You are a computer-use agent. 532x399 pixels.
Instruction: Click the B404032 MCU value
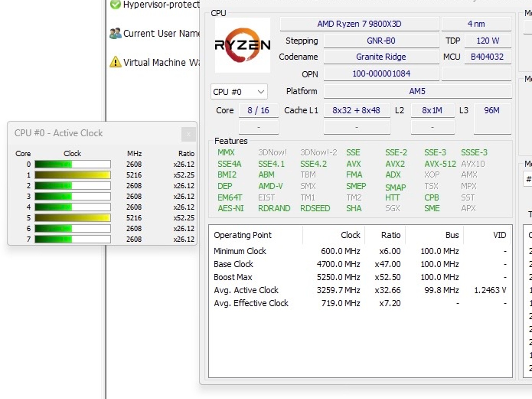coord(488,57)
